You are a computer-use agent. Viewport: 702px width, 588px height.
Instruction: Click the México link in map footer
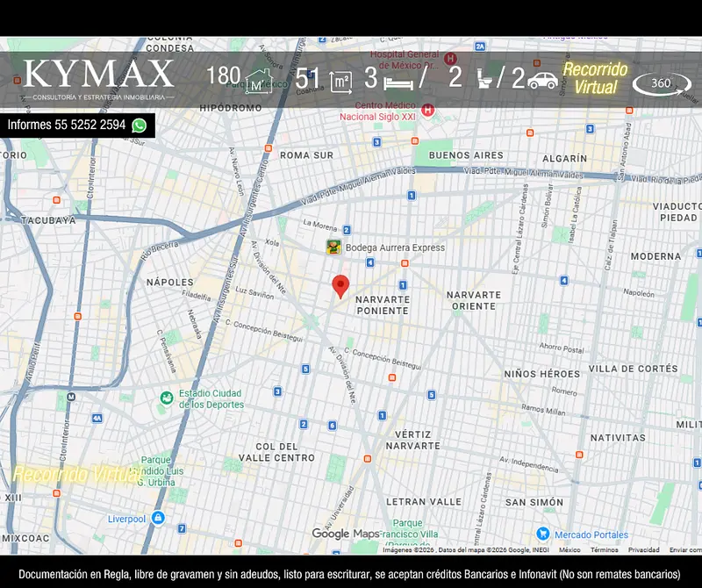pyautogui.click(x=569, y=550)
